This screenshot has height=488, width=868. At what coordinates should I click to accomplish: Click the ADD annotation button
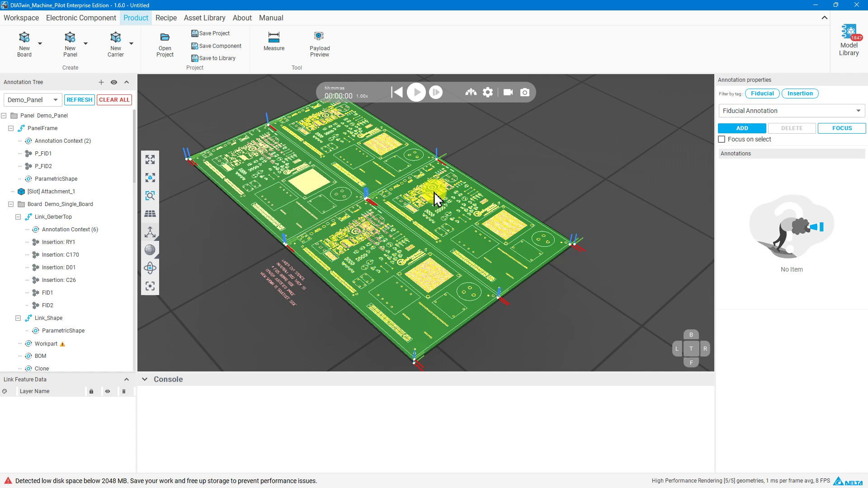pyautogui.click(x=742, y=128)
